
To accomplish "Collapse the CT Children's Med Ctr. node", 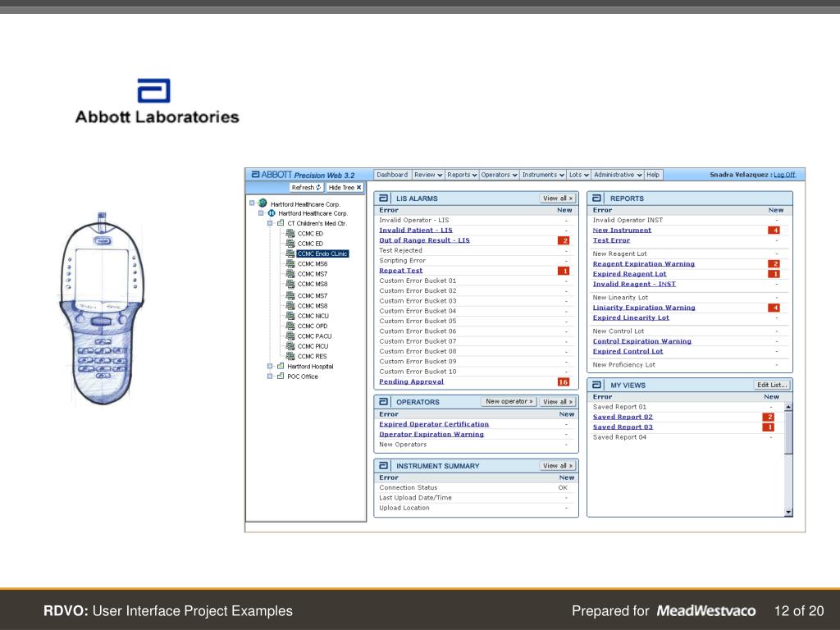I will point(270,223).
